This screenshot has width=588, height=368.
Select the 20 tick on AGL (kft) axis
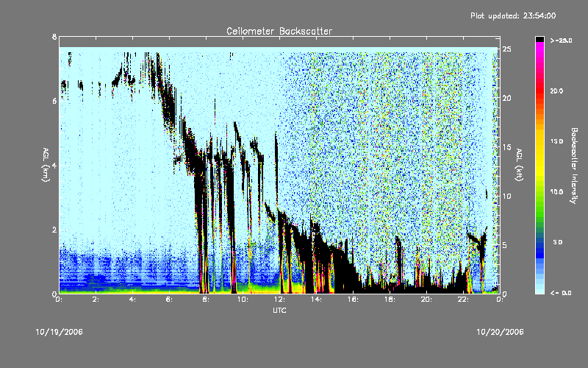tap(507, 98)
